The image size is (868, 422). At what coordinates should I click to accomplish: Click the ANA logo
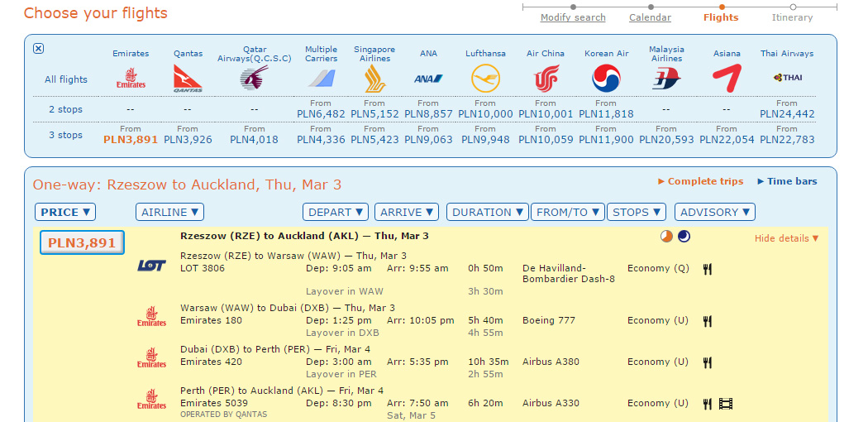[x=428, y=79]
